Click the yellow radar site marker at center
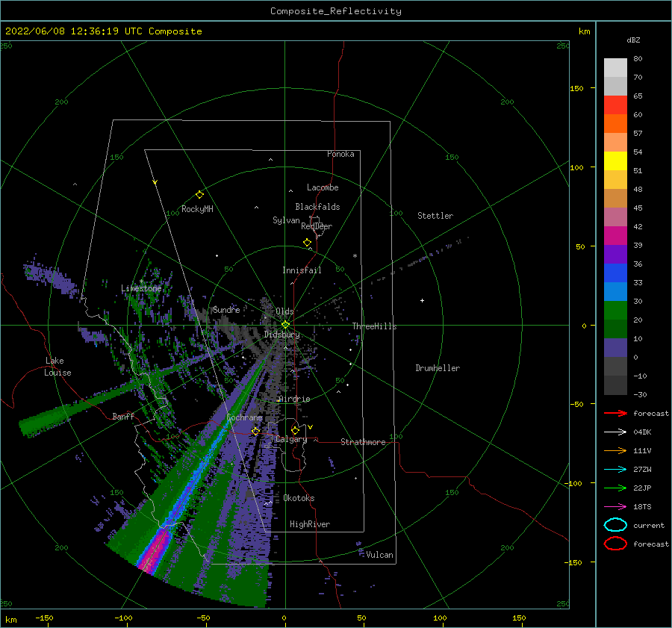The image size is (672, 628). point(285,325)
